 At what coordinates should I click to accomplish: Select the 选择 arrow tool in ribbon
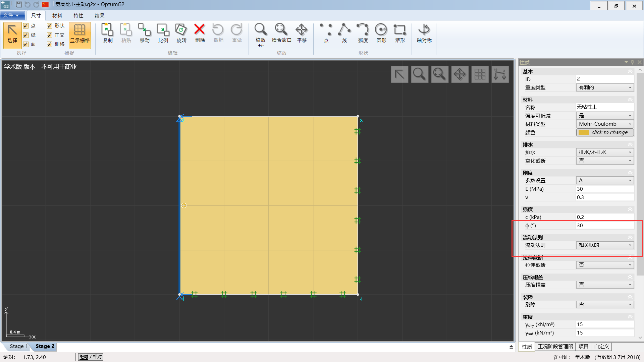12,35
